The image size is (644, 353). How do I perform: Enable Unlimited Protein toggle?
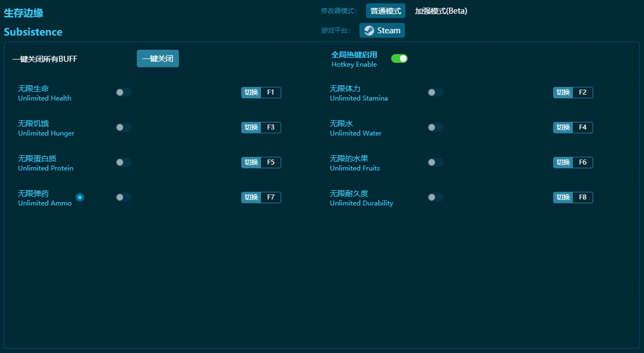click(x=124, y=162)
